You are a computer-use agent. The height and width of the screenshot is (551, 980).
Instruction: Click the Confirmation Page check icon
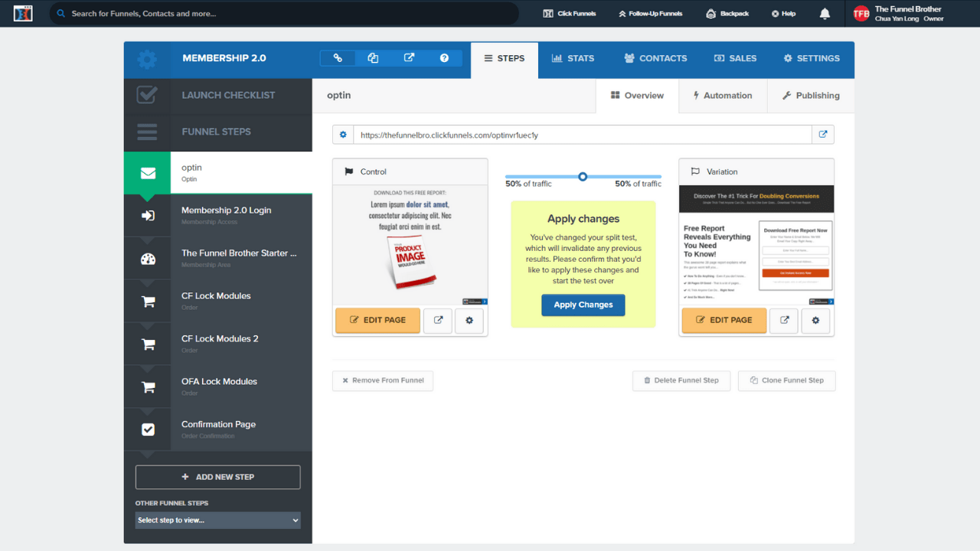[x=148, y=430]
